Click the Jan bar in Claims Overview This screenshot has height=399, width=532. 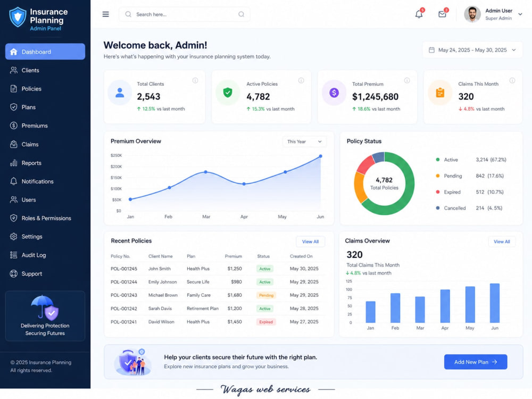370,312
